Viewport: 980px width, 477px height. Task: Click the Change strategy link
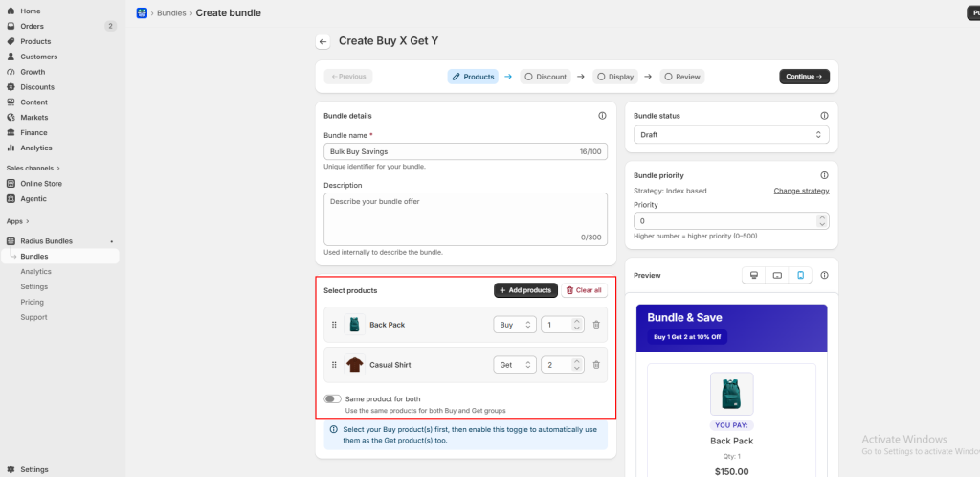coord(801,191)
